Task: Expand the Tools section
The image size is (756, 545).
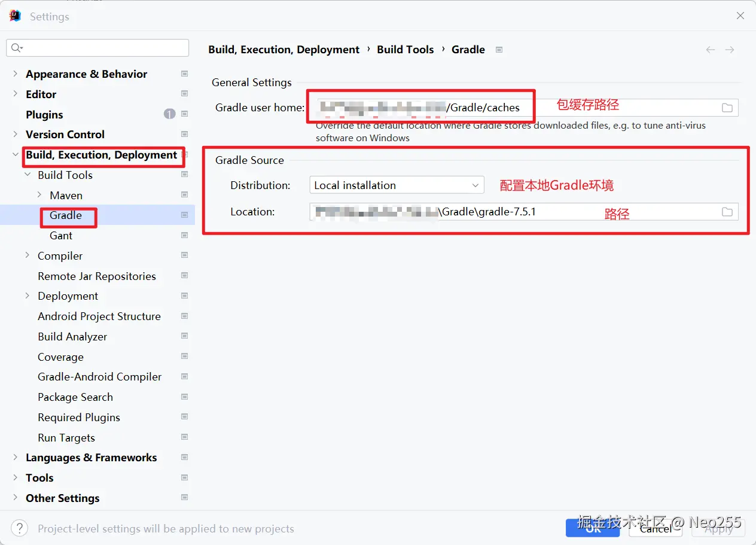Action: 16,477
